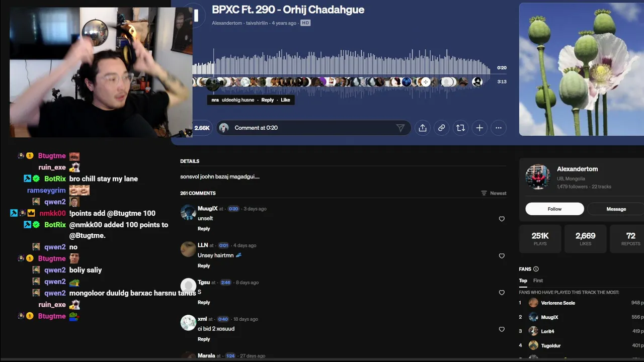Click the HD quality badge
Image resolution: width=644 pixels, height=362 pixels.
(305, 23)
